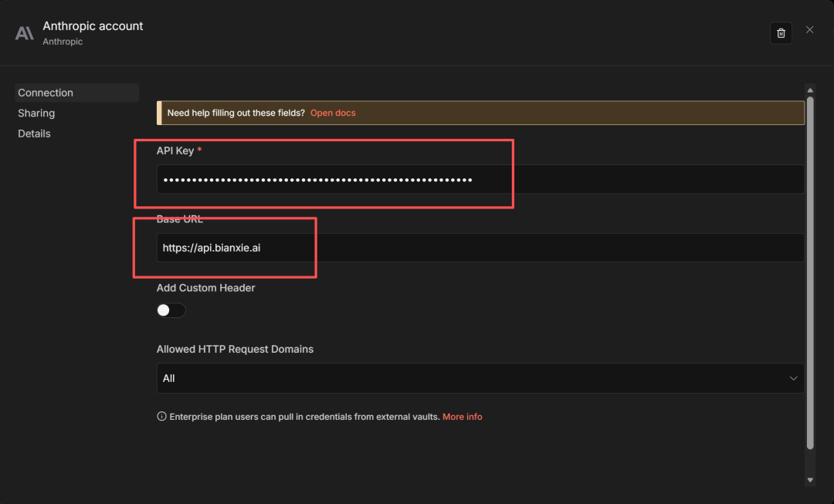Delete credential using the trash icon
Screen dimensions: 834x504
point(781,33)
